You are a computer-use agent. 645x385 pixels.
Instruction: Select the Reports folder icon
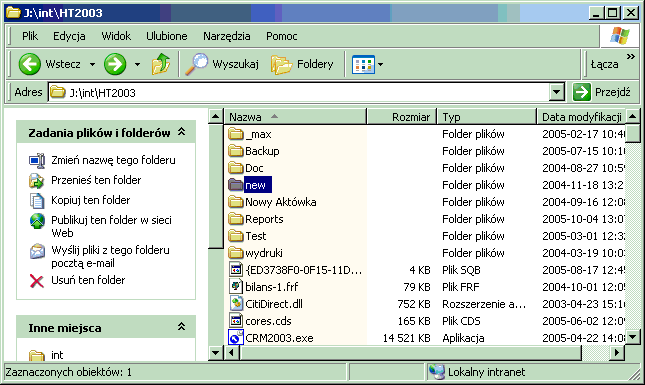click(236, 219)
